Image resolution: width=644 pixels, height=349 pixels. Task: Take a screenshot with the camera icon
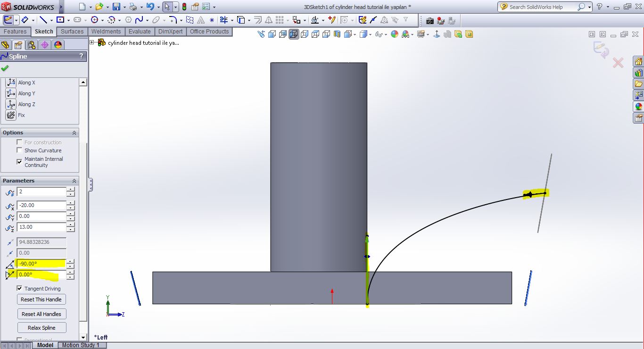tap(429, 21)
